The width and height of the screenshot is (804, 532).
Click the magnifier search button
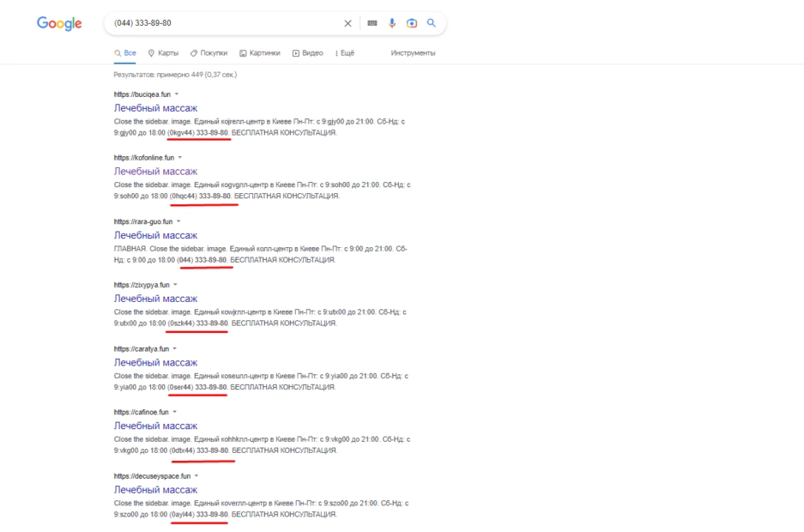(431, 23)
